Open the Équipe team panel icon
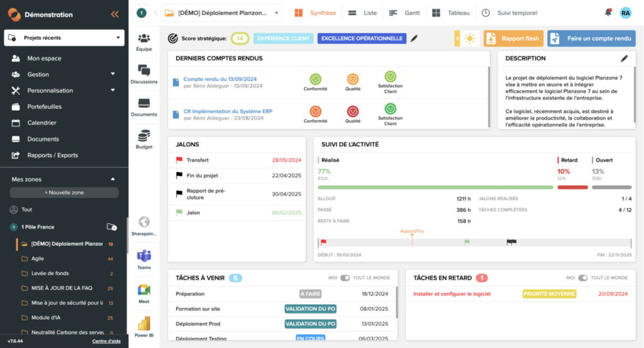Image resolution: width=644 pixels, height=348 pixels. click(x=144, y=39)
